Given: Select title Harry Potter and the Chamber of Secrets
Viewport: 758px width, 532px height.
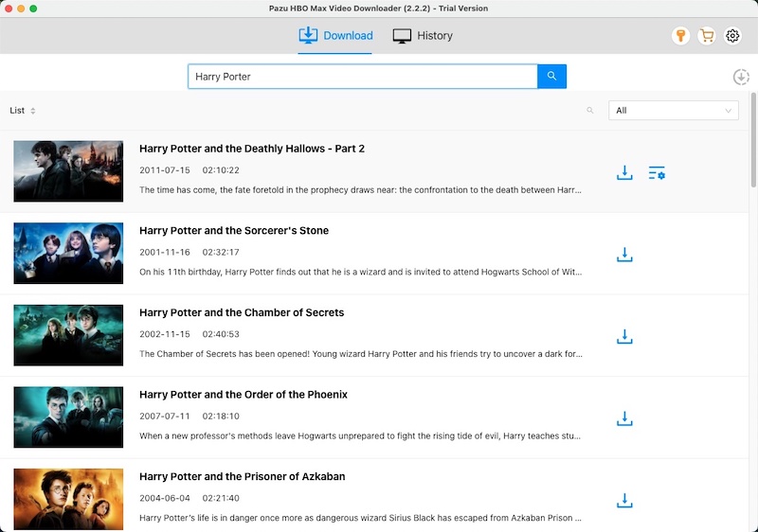Looking at the screenshot, I should [x=242, y=312].
